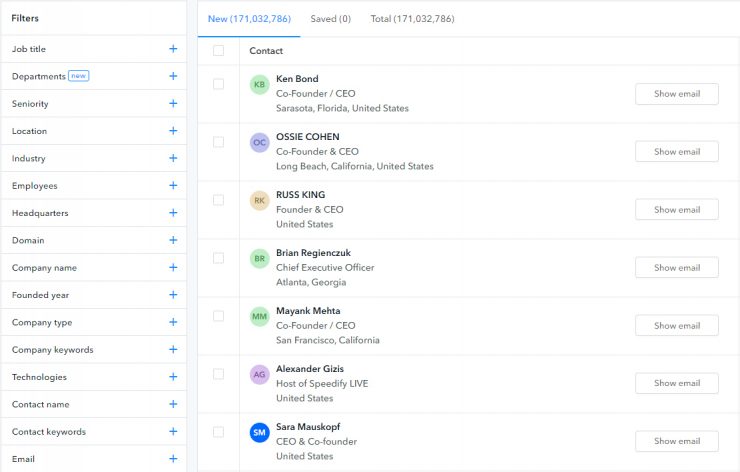
Task: Click Alexander Gizis's AG avatar icon
Action: tap(260, 375)
